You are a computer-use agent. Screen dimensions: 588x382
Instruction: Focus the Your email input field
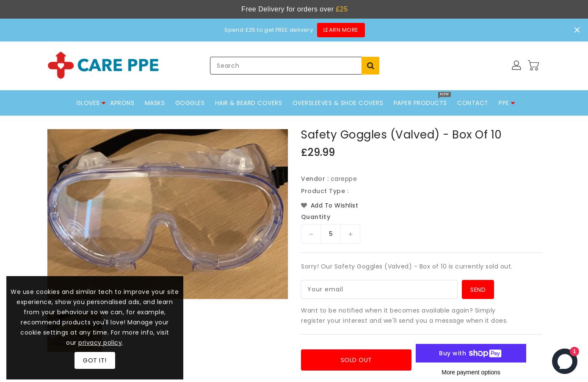coord(379,289)
